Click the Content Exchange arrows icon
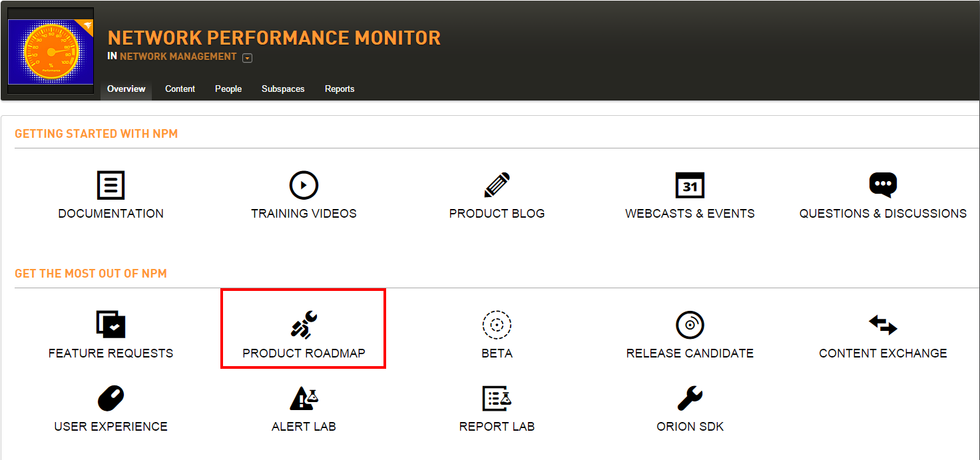The width and height of the screenshot is (980, 460). point(883,325)
